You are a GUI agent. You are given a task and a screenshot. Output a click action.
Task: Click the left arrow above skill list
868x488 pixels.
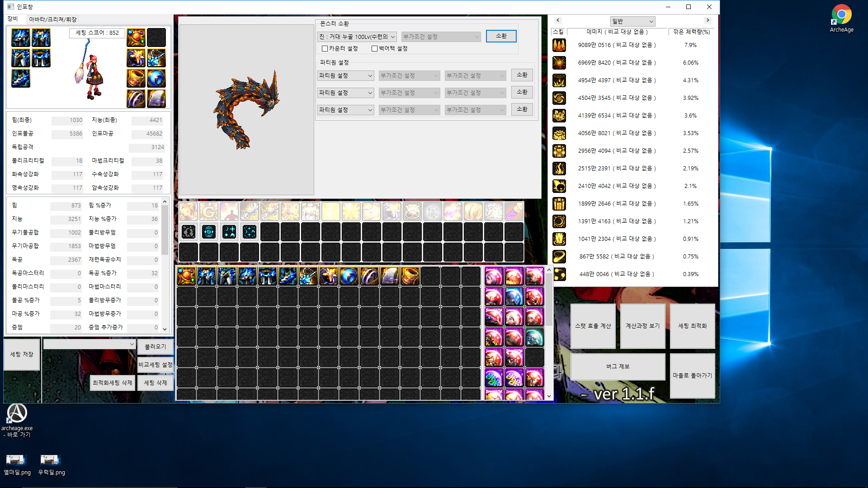(558, 20)
